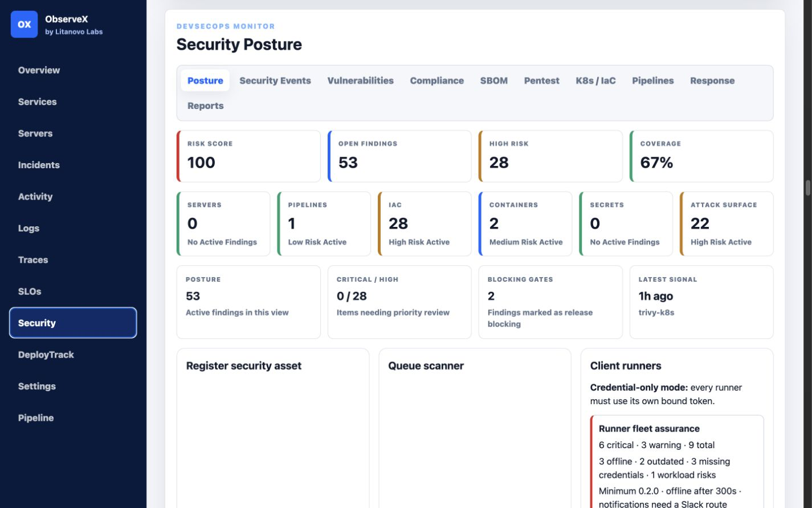The width and height of the screenshot is (812, 508).
Task: Select the highlighted Security sidebar item
Action: coord(73,323)
